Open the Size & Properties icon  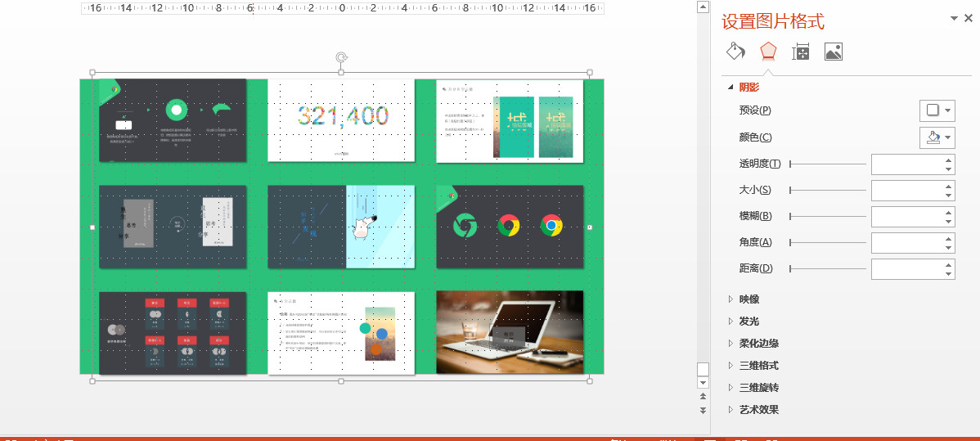click(x=801, y=52)
